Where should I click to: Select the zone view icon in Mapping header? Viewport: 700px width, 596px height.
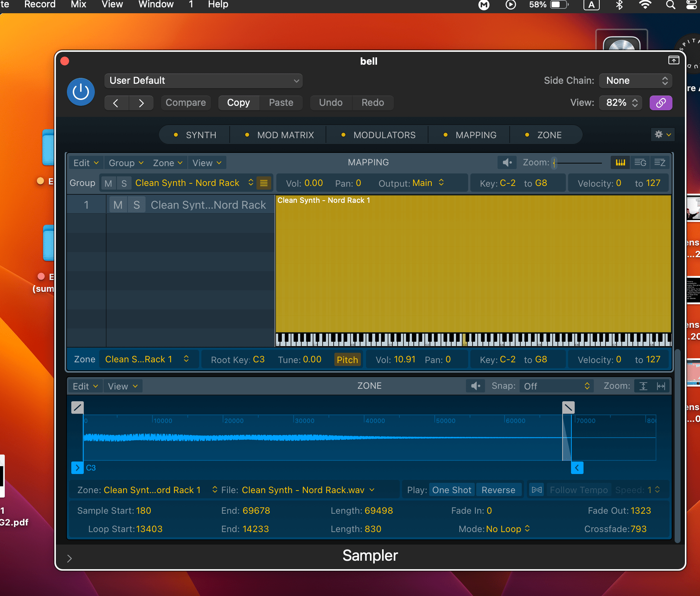pos(660,162)
